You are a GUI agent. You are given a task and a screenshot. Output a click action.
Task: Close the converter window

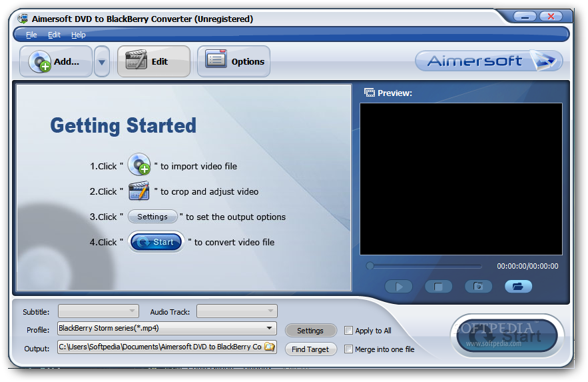551,17
